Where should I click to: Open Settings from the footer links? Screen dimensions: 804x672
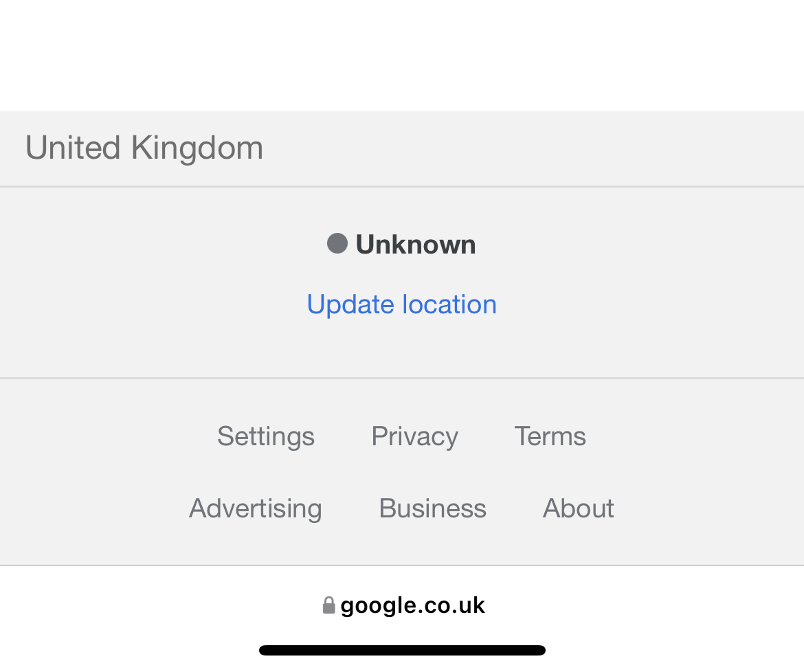pyautogui.click(x=266, y=436)
